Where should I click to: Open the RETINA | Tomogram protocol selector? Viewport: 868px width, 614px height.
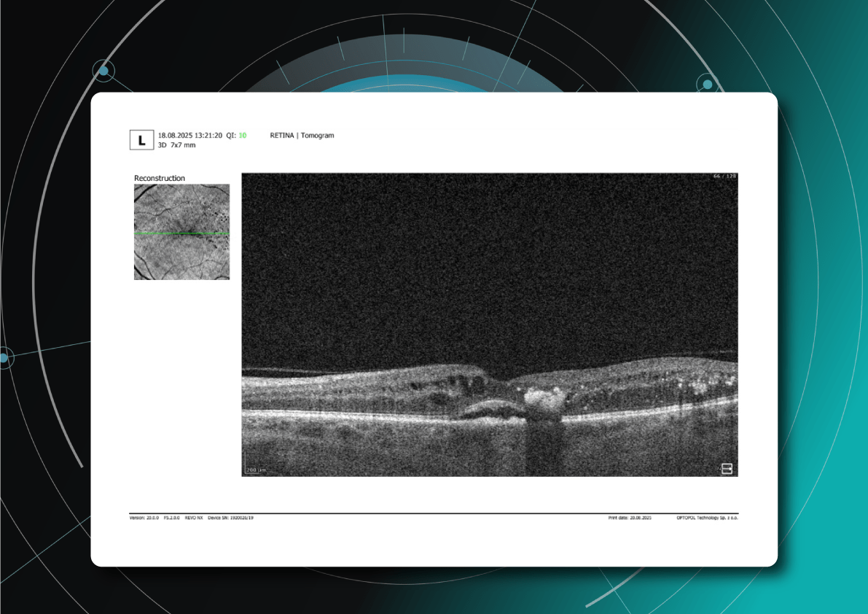pyautogui.click(x=302, y=135)
